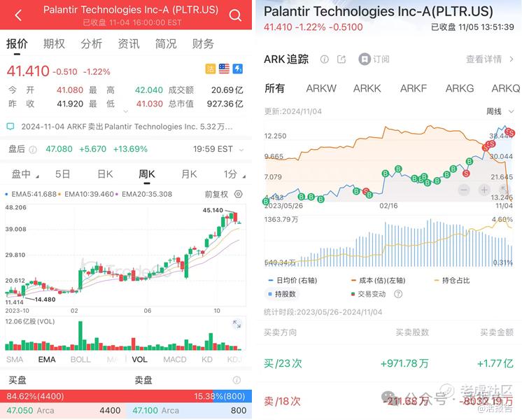Open the 资讯 tab
This screenshot has height=420, width=522.
coord(129,43)
